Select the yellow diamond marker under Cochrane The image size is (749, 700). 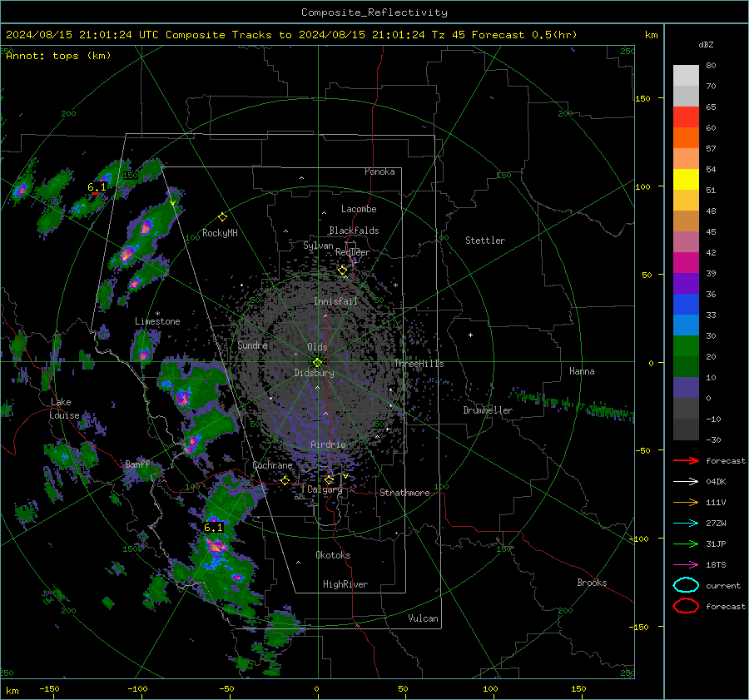(285, 480)
